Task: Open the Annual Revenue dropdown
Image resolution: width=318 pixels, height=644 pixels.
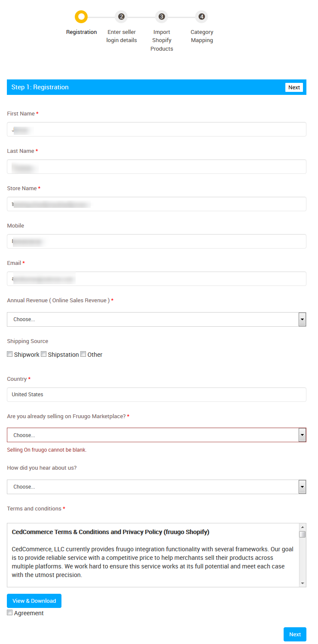Action: 156,319
